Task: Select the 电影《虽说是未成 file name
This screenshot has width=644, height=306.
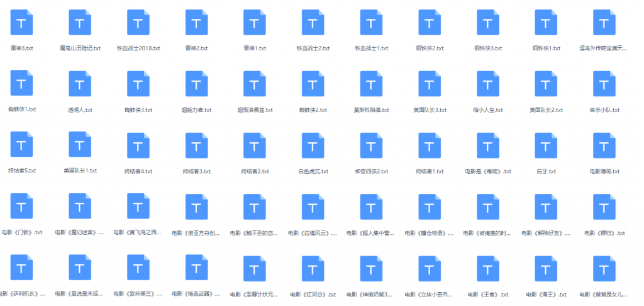Action: [x=80, y=293]
